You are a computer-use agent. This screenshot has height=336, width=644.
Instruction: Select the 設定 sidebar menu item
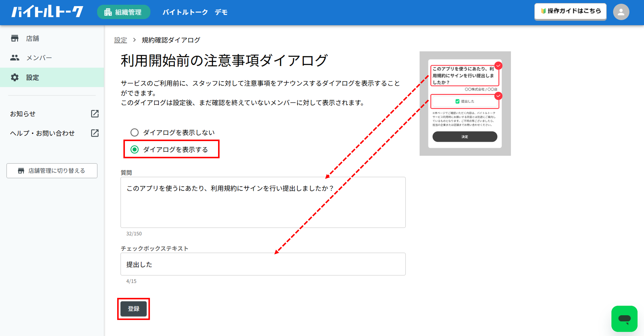(x=52, y=77)
